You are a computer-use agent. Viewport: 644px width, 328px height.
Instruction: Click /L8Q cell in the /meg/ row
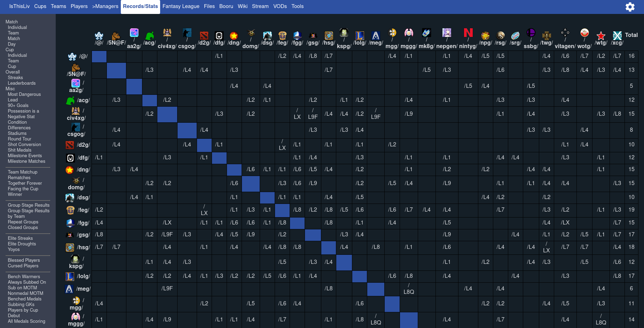409,289
